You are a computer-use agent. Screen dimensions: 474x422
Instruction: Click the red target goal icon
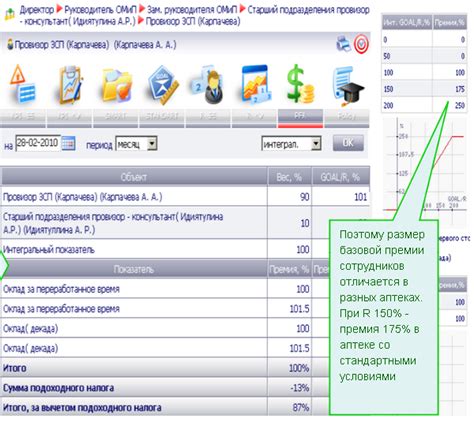361,44
